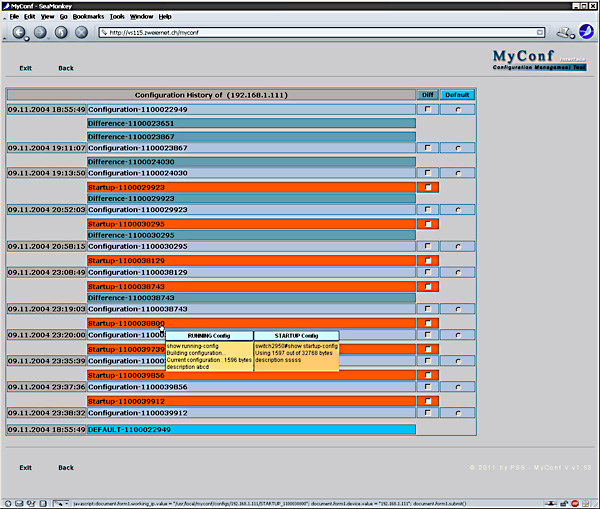600x509 pixels.
Task: Open the Window menu
Action: pyautogui.click(x=141, y=16)
